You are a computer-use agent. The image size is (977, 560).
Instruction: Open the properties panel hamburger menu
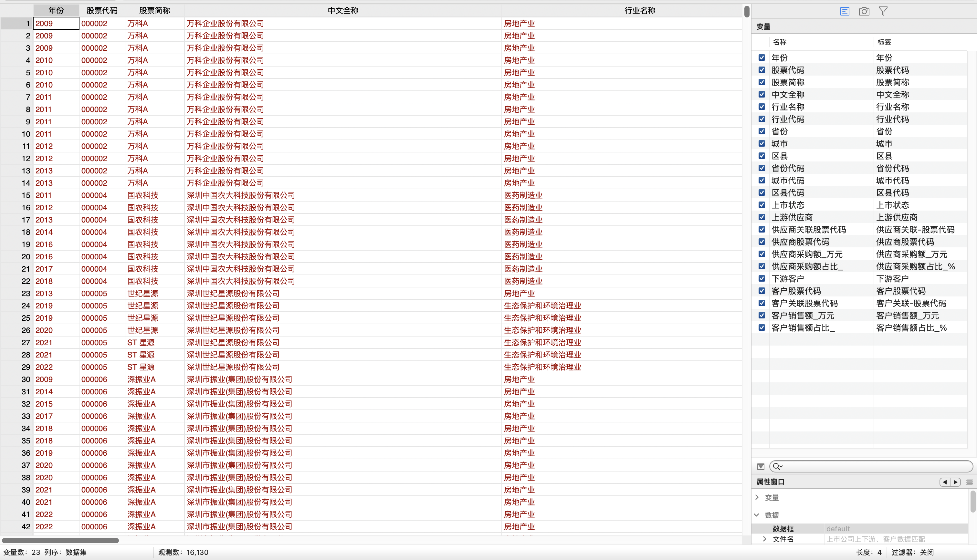[x=969, y=482]
